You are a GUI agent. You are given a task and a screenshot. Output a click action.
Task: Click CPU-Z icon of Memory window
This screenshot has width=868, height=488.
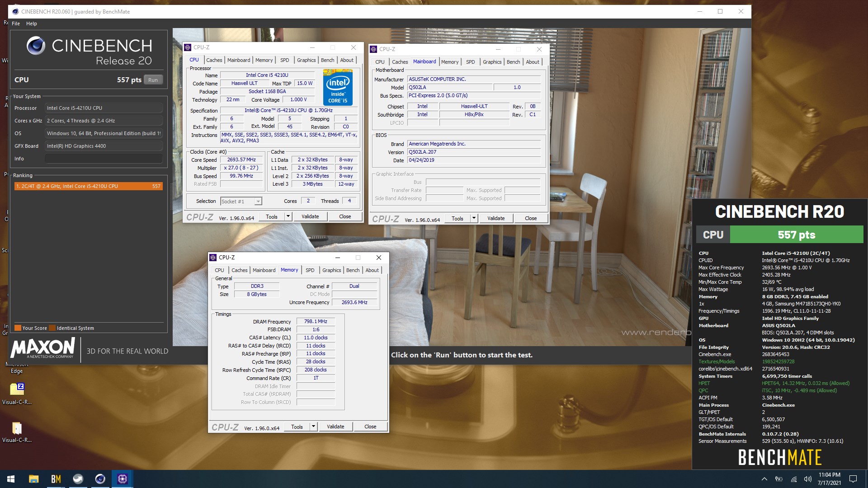point(213,258)
